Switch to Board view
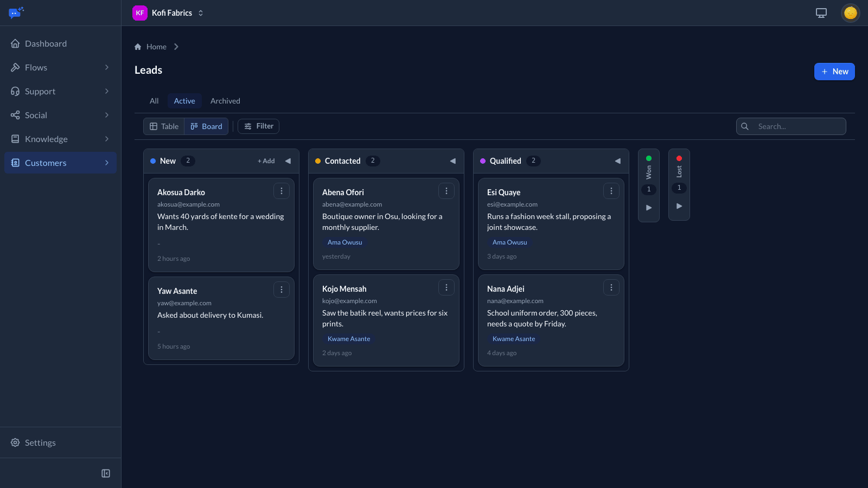 (x=206, y=126)
